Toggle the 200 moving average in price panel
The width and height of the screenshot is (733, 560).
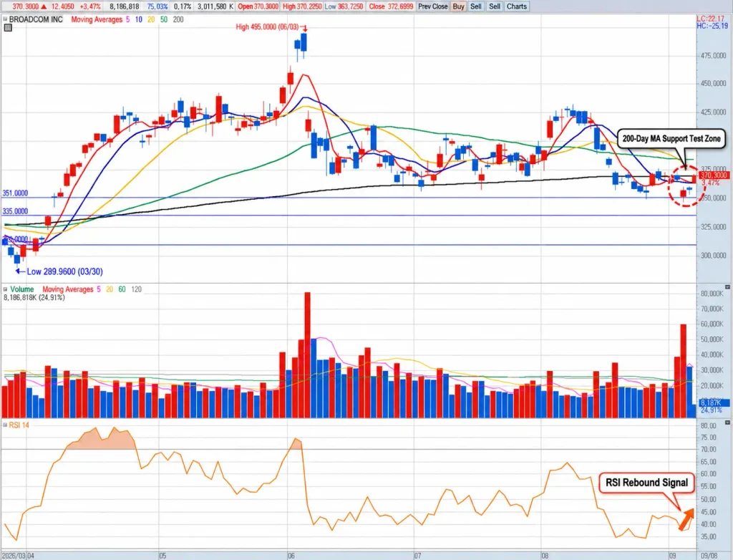coord(178,19)
